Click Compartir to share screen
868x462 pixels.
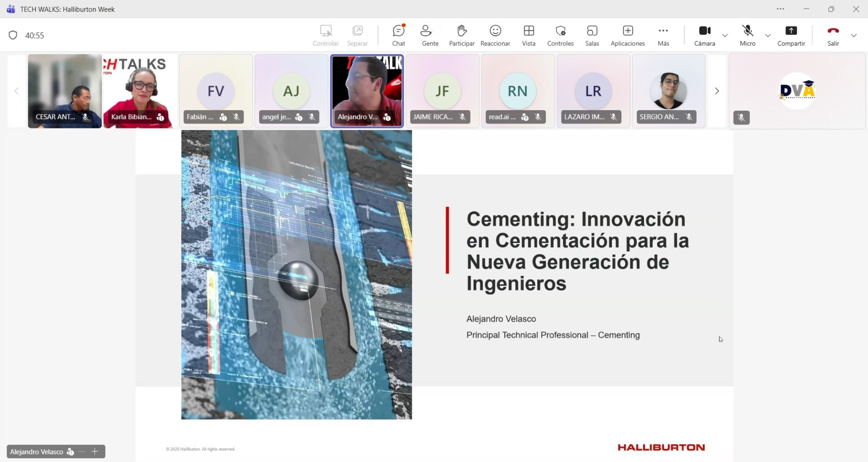pyautogui.click(x=791, y=35)
